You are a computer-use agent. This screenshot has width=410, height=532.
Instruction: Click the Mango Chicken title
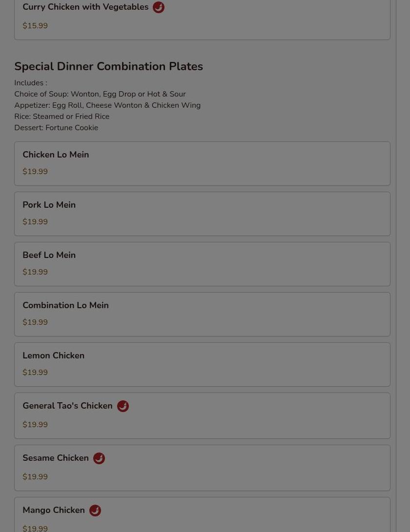tap(53, 510)
